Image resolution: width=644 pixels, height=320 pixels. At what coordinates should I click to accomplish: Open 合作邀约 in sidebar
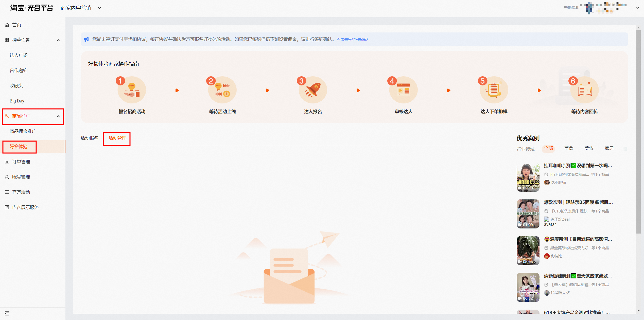(19, 70)
